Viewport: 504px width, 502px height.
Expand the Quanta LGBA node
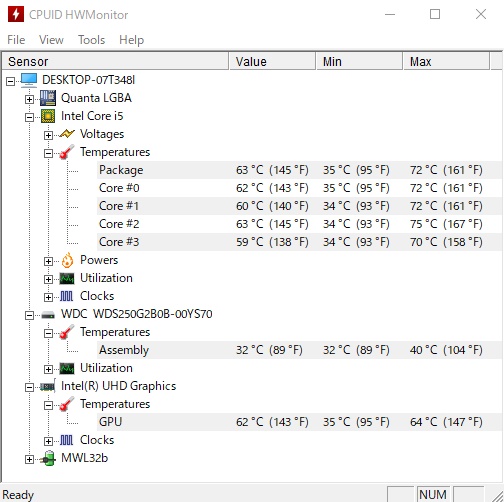point(29,99)
